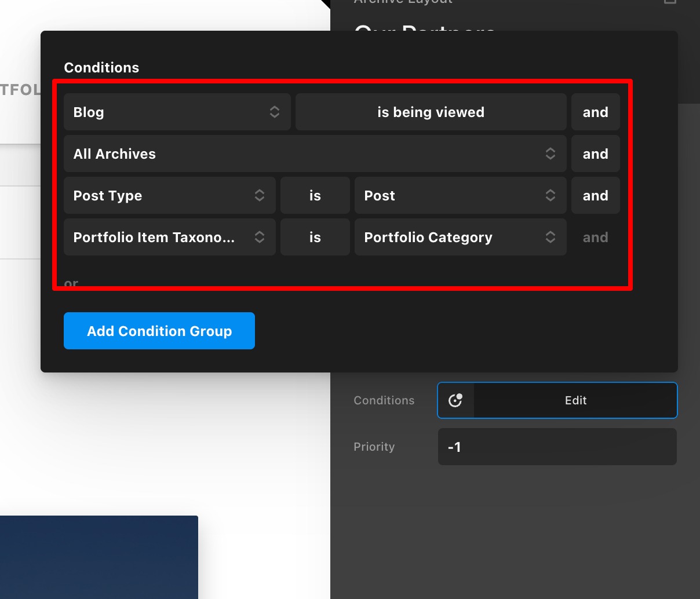The image size is (700, 599).
Task: Toggle 'is' operator in Portfolio Item Taxonomy row
Action: pos(315,238)
